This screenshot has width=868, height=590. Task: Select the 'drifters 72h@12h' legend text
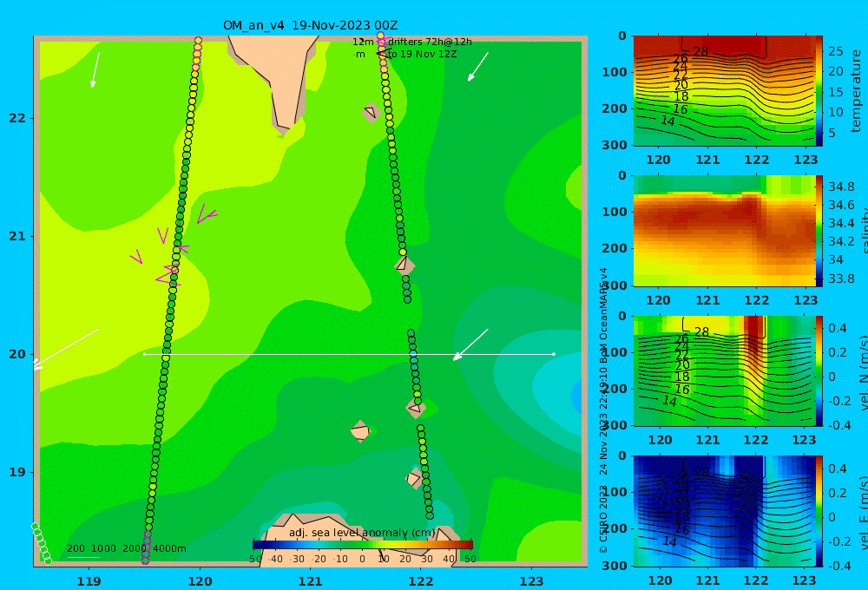430,42
